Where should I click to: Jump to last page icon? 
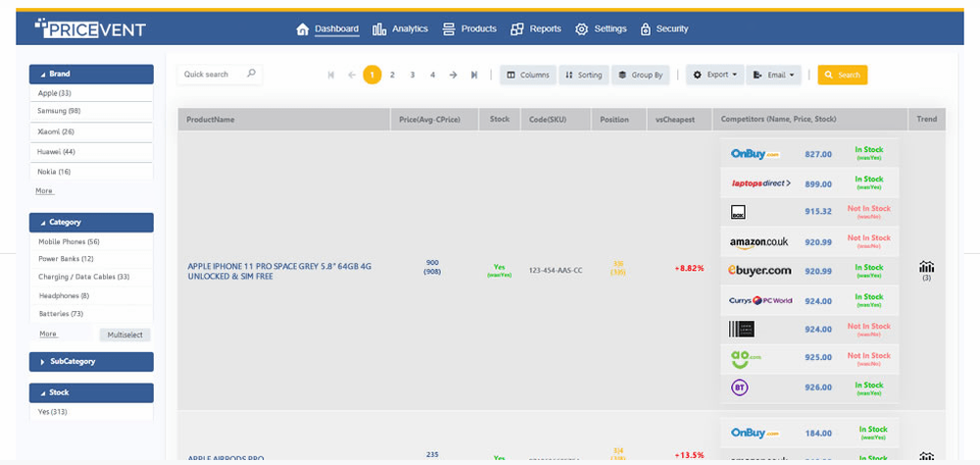coord(474,76)
